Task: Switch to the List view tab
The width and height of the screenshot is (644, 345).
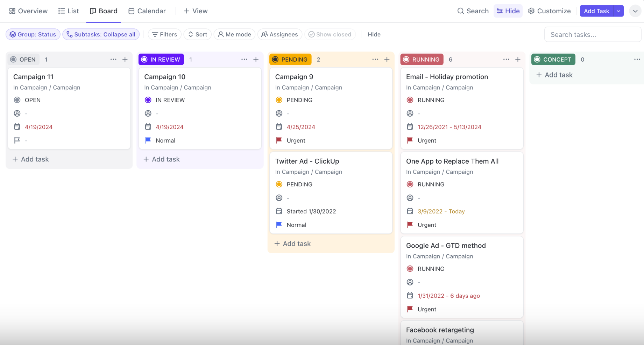Action: click(x=69, y=11)
